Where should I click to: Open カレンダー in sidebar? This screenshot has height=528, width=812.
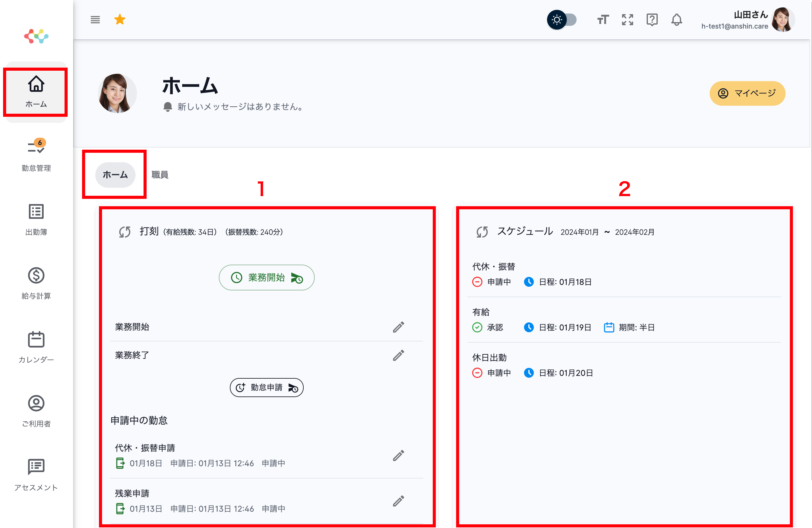(36, 347)
